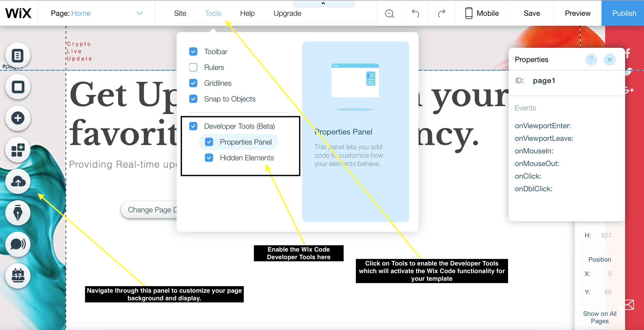
Task: Add an onClick event handler
Action: click(528, 176)
